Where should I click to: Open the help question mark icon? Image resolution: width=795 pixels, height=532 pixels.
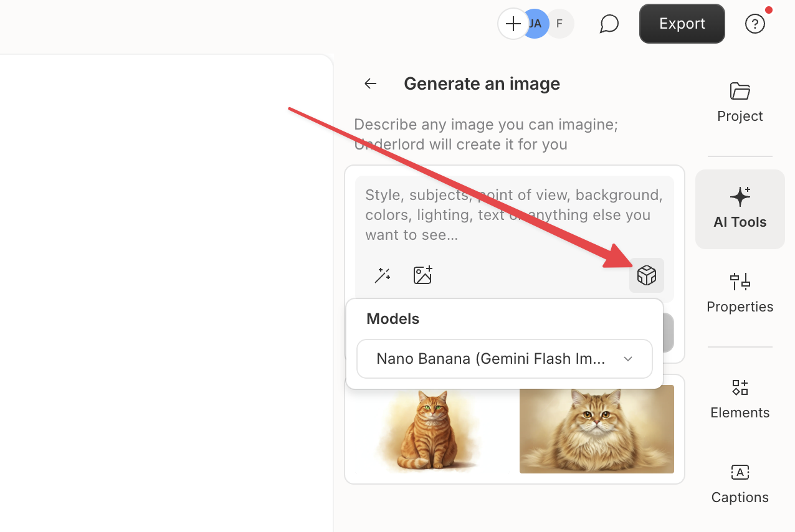click(x=755, y=24)
